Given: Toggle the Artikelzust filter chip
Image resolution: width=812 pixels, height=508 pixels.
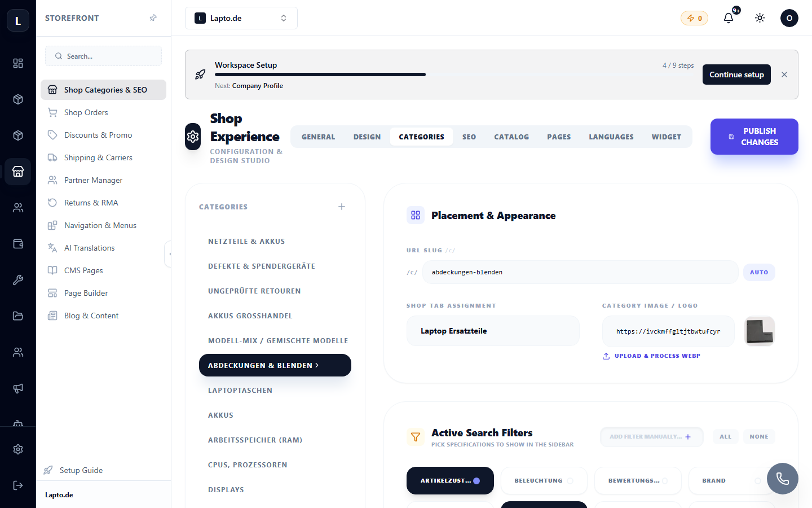Looking at the screenshot, I should (450, 480).
